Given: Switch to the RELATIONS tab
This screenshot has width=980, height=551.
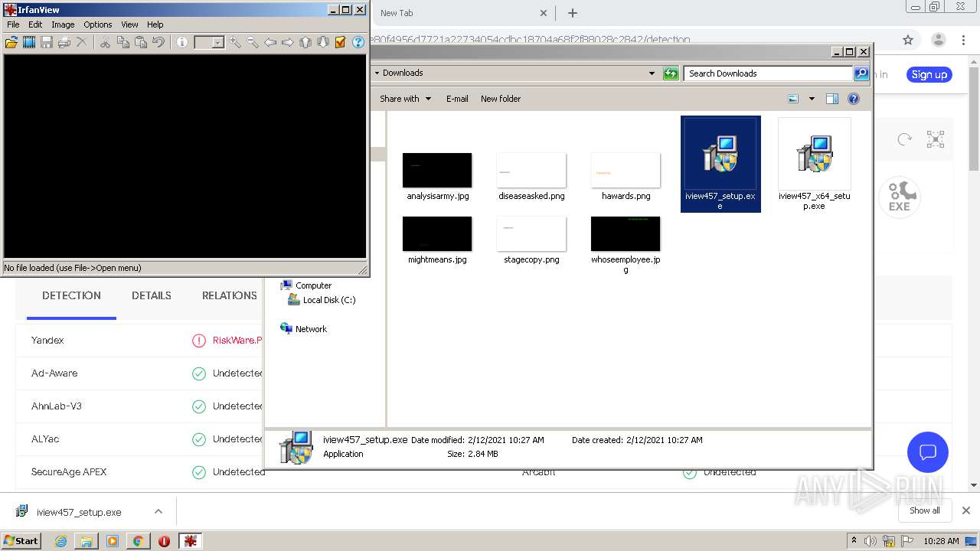Looking at the screenshot, I should (x=229, y=295).
